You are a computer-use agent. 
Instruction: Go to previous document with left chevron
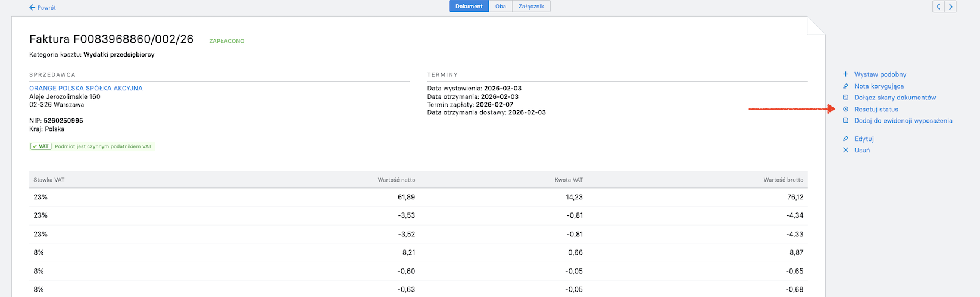[x=938, y=7]
